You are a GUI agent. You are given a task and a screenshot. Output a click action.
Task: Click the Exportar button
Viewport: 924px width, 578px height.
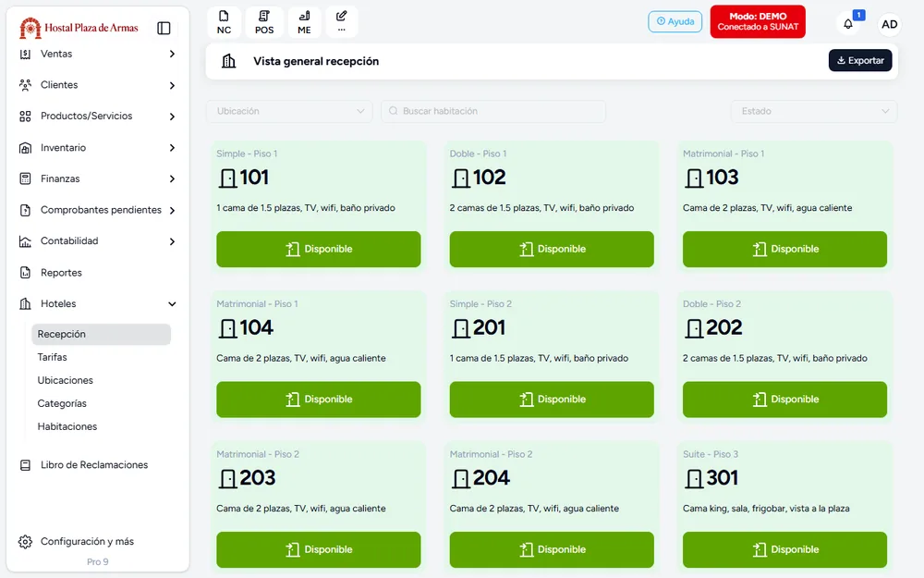[860, 60]
